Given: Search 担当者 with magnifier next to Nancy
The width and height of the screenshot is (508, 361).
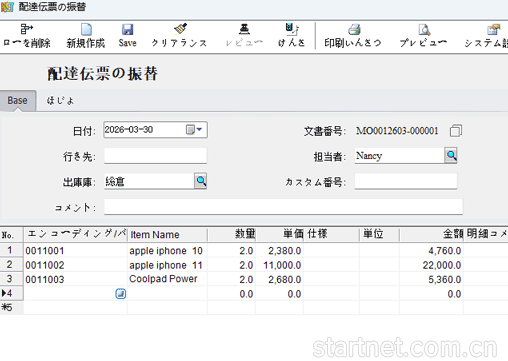Looking at the screenshot, I should (451, 155).
